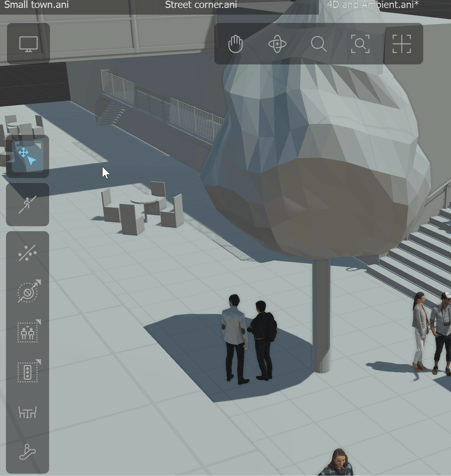451x476 pixels.
Task: Pick the escalator person tool
Action: 28,452
